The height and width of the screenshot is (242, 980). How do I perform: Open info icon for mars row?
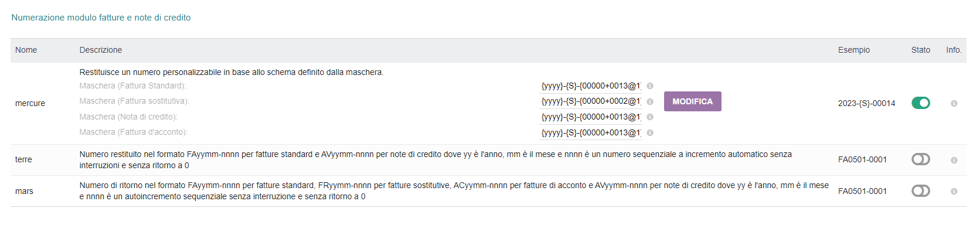pyautogui.click(x=954, y=191)
